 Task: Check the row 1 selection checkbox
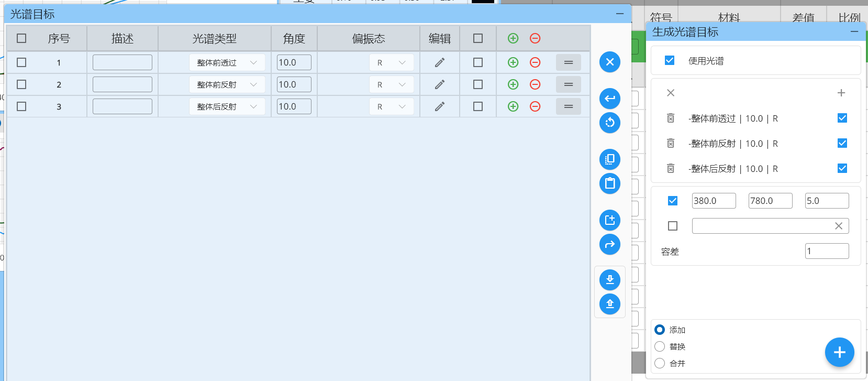21,62
